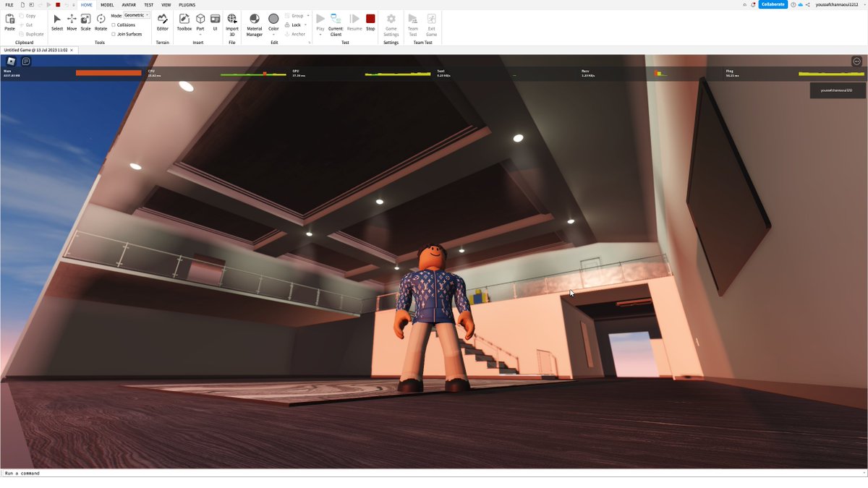
Task: Open the Lock dropdown arrow
Action: 305,25
